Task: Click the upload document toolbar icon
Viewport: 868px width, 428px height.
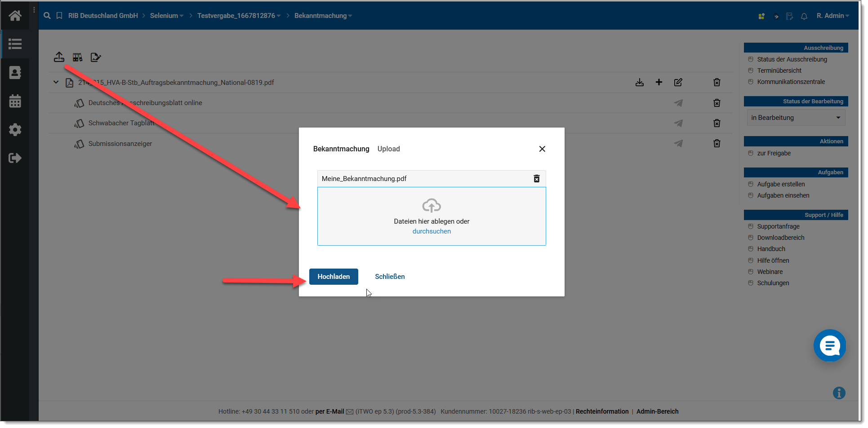Action: 59,57
